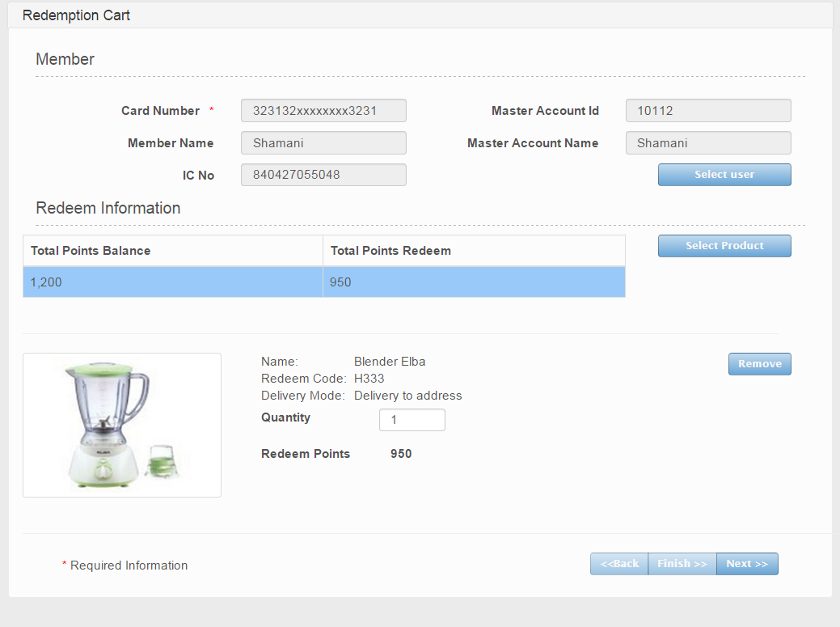Click the Redemption Cart panel title
Viewport: 840px width, 627px height.
point(76,15)
